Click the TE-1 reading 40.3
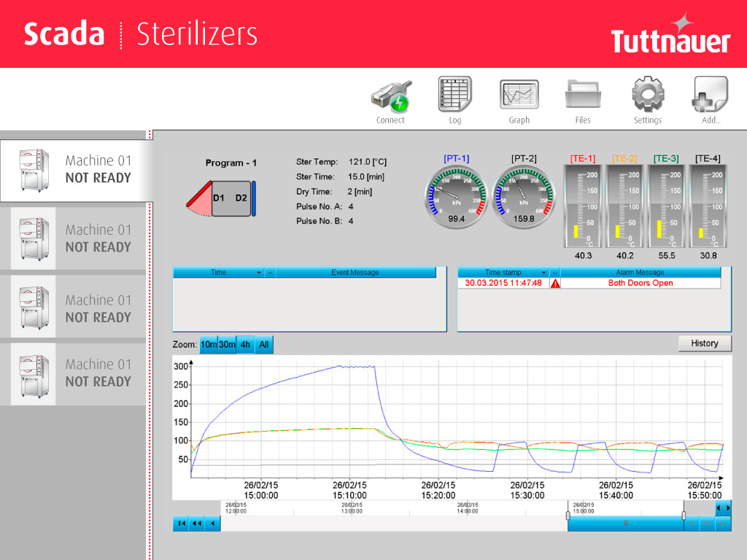 (x=583, y=256)
